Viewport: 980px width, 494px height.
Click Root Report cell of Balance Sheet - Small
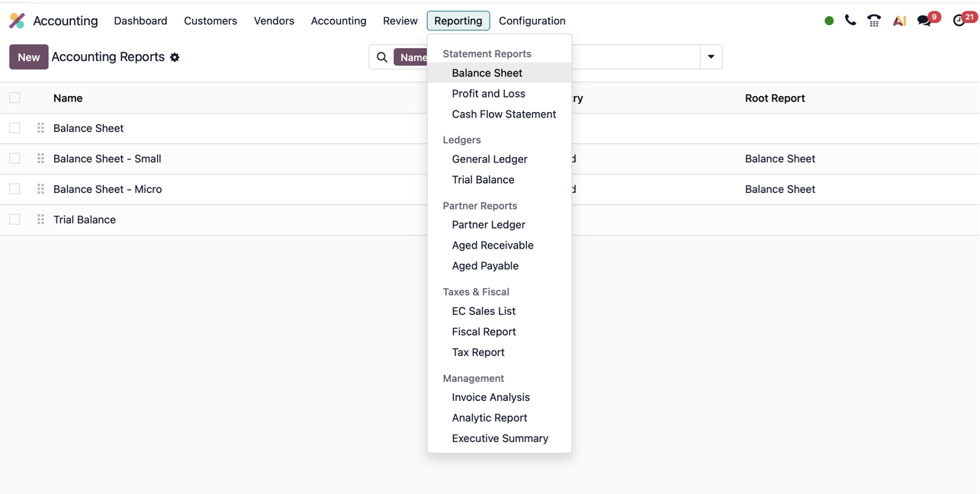(x=780, y=159)
